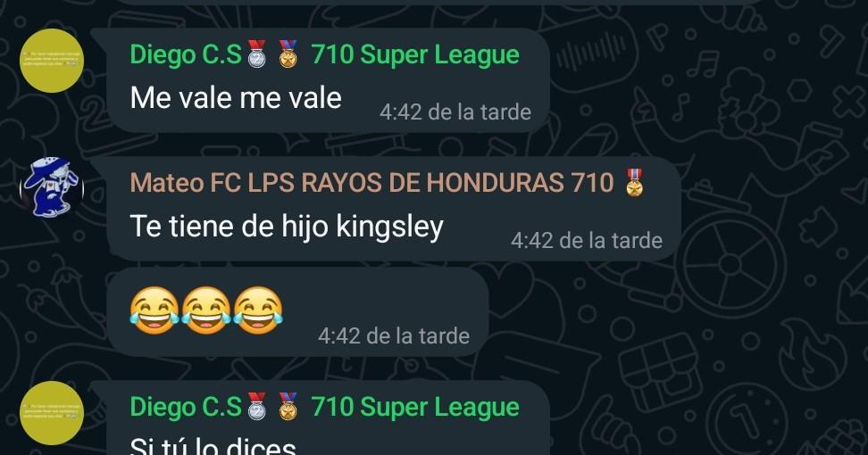Image resolution: width=868 pixels, height=455 pixels.
Task: Click the silver medal emoji in top name
Action: tap(257, 54)
